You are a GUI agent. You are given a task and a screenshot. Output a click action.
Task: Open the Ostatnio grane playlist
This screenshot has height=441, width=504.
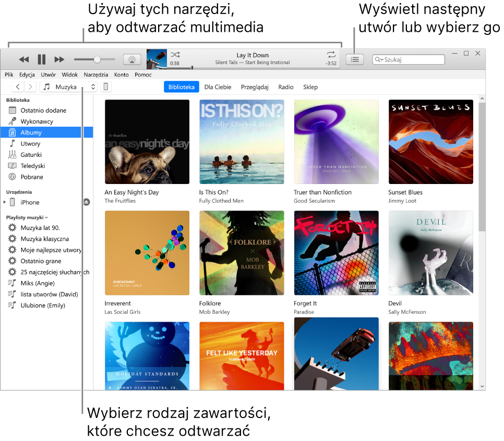pyautogui.click(x=46, y=261)
